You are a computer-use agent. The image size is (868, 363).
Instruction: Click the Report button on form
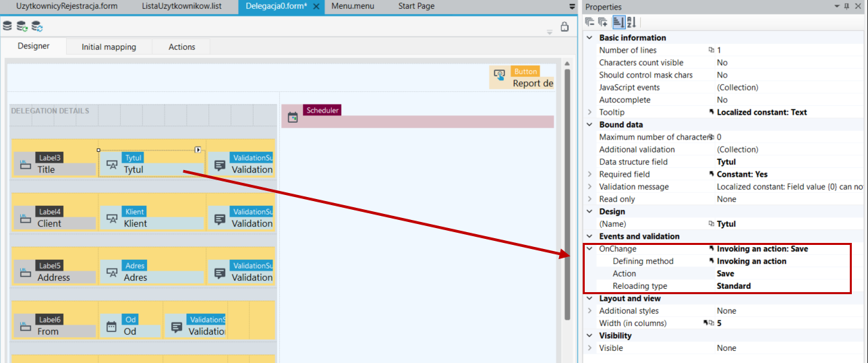coord(522,78)
